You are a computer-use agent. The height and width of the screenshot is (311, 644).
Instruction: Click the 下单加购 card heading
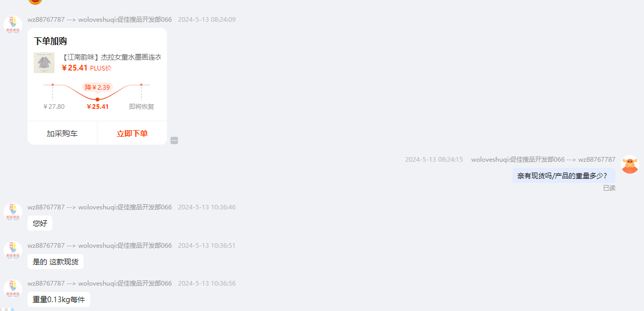click(x=50, y=41)
